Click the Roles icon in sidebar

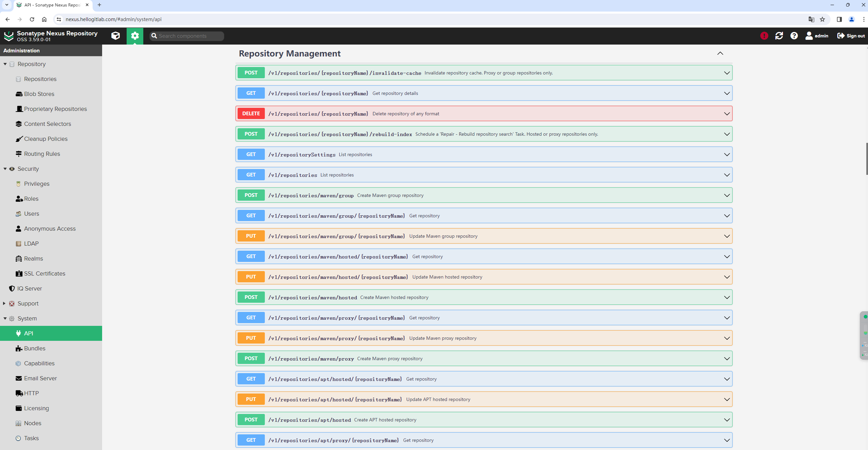pos(19,199)
